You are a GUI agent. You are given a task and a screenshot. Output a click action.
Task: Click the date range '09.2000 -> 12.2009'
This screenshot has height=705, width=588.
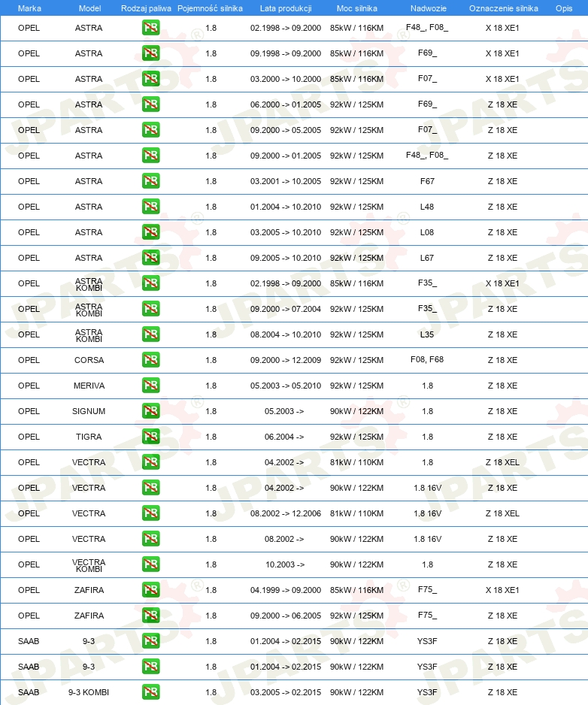pyautogui.click(x=286, y=360)
